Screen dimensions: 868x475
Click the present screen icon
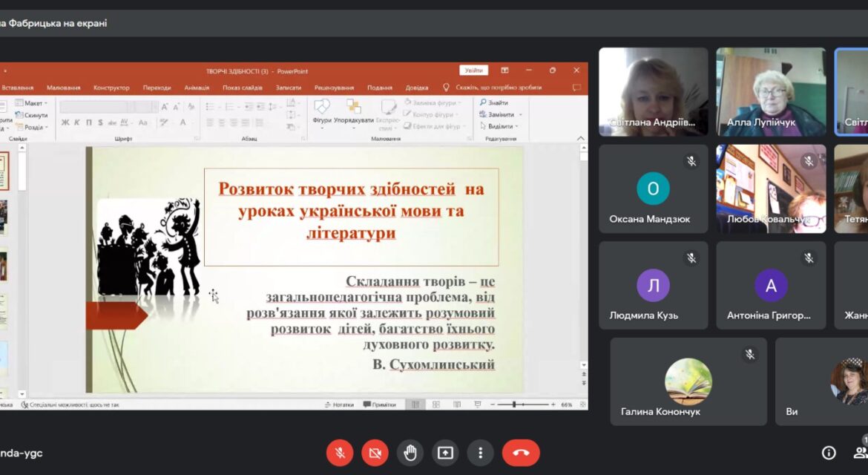(x=445, y=453)
